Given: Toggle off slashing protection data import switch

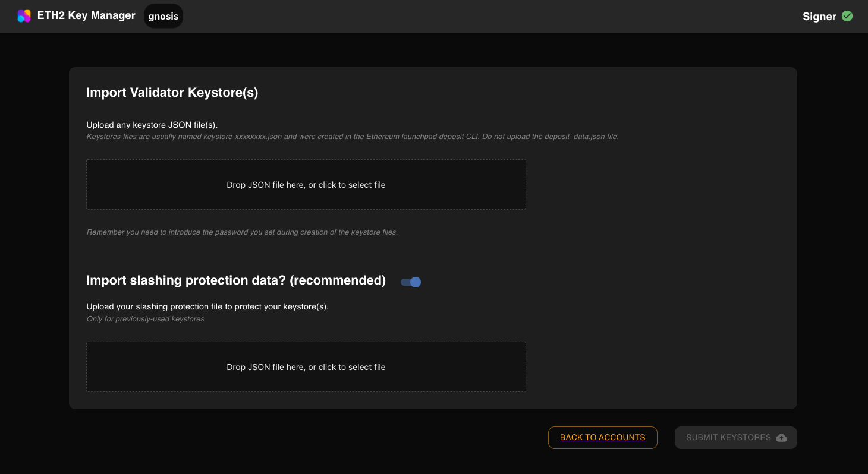Looking at the screenshot, I should pos(411,282).
